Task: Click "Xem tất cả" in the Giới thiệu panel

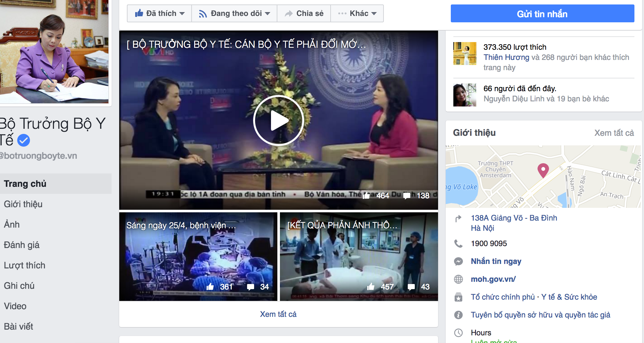Action: [x=614, y=133]
